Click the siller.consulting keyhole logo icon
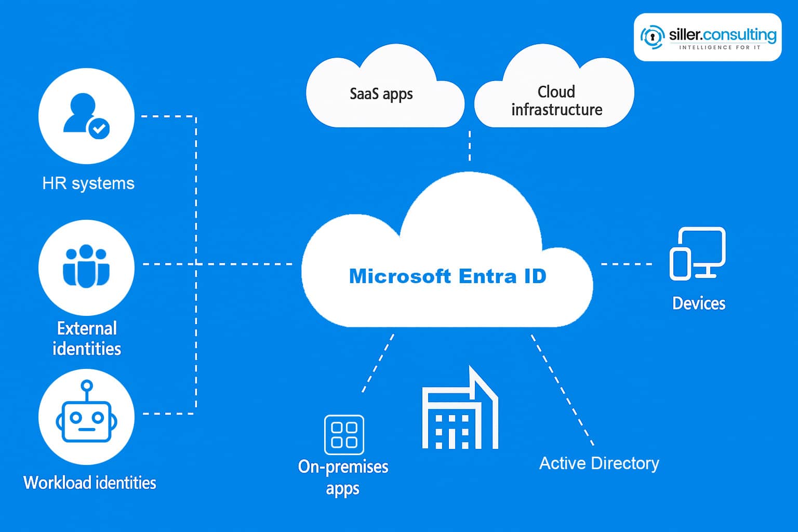Screen dimensions: 798x532 pyautogui.click(x=652, y=37)
